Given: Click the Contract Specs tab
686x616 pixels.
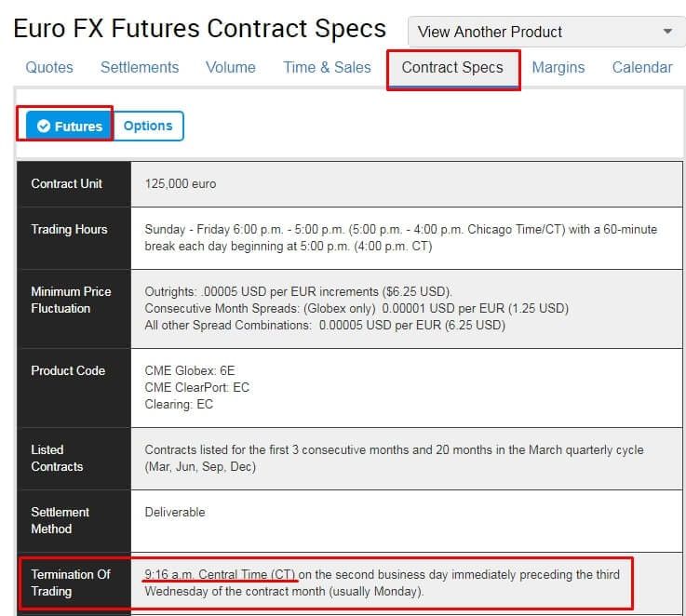Looking at the screenshot, I should pyautogui.click(x=452, y=67).
